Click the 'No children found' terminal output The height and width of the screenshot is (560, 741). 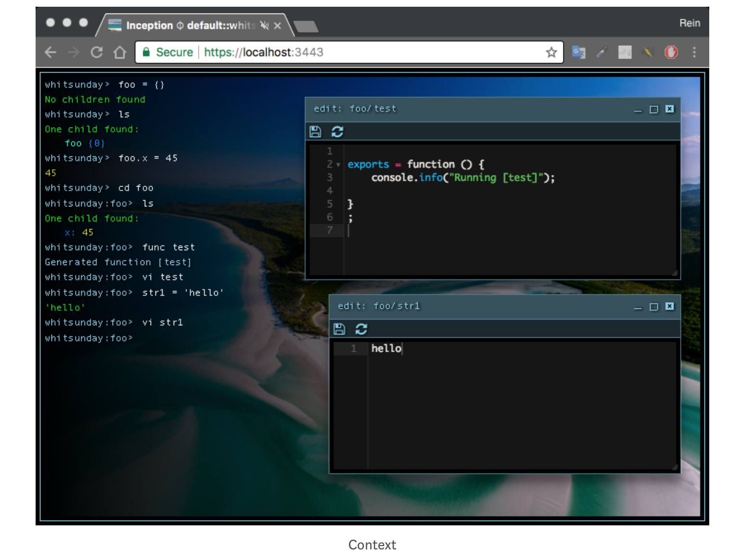95,100
